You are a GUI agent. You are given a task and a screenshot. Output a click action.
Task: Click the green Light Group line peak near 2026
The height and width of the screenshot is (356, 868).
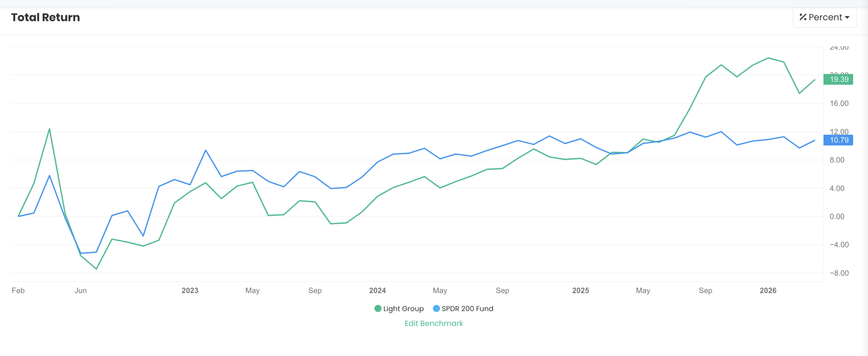point(769,58)
